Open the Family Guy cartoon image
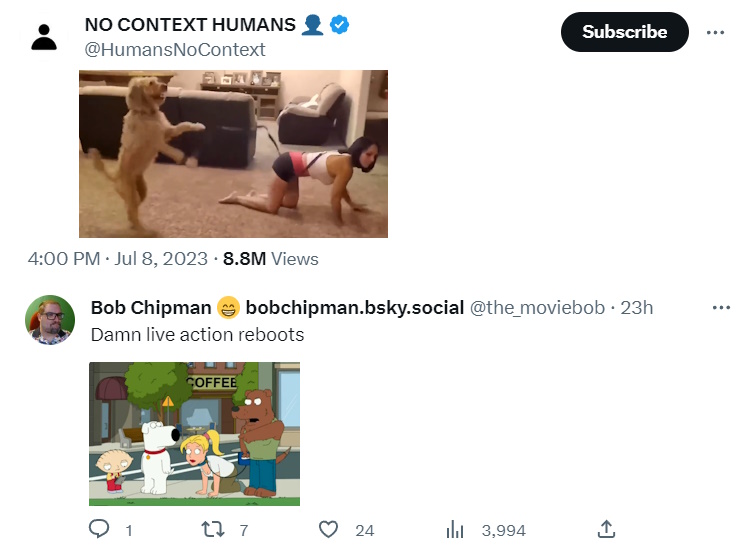The image size is (744, 559). (195, 433)
